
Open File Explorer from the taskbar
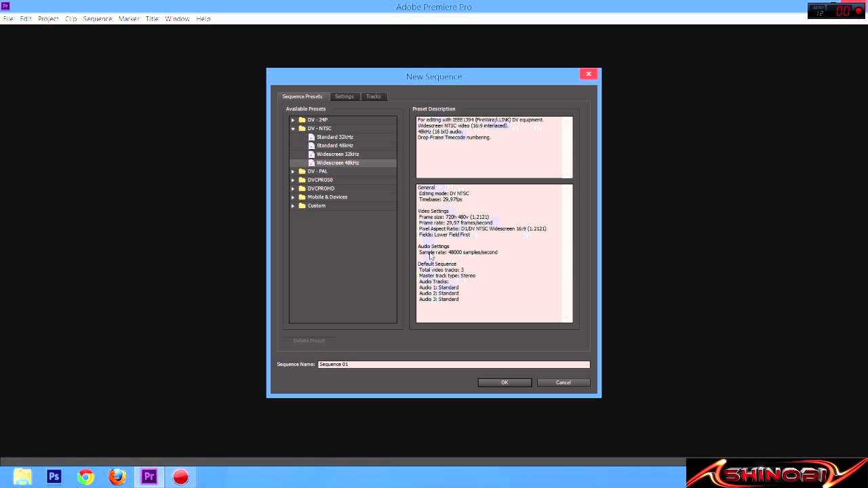tap(22, 477)
